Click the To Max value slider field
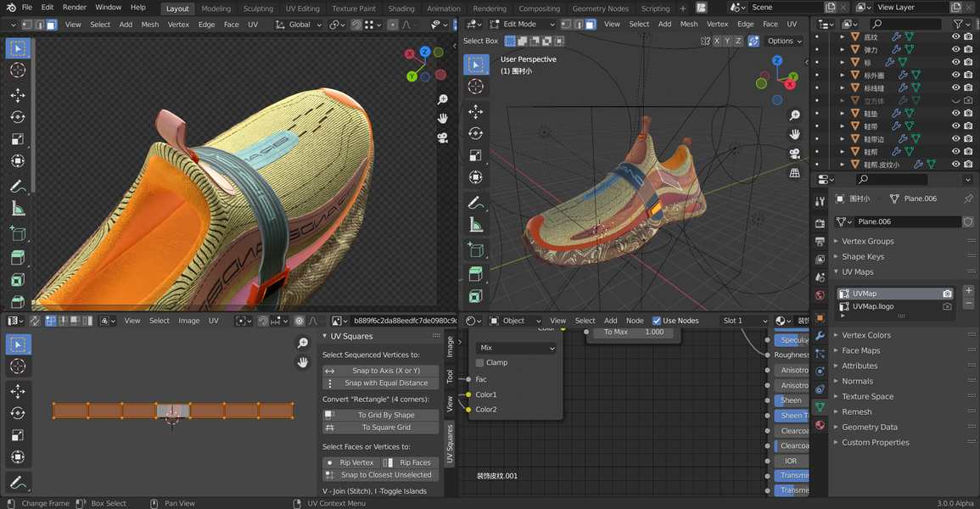The height and width of the screenshot is (509, 980). click(x=631, y=332)
